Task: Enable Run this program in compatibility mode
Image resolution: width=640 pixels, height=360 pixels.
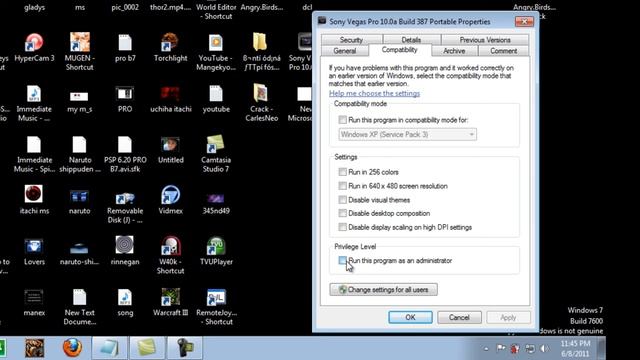Action: coord(342,120)
